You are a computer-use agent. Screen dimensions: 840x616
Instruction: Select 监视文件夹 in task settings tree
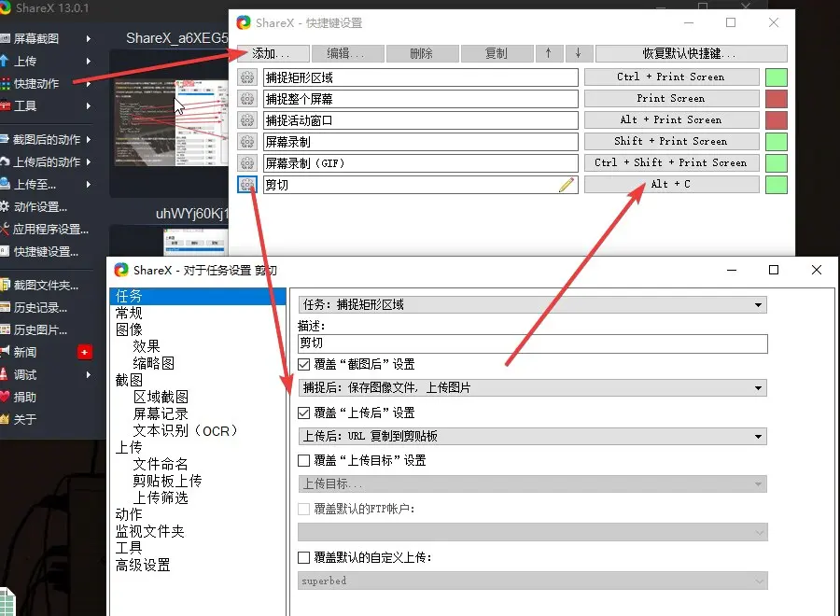coord(150,531)
